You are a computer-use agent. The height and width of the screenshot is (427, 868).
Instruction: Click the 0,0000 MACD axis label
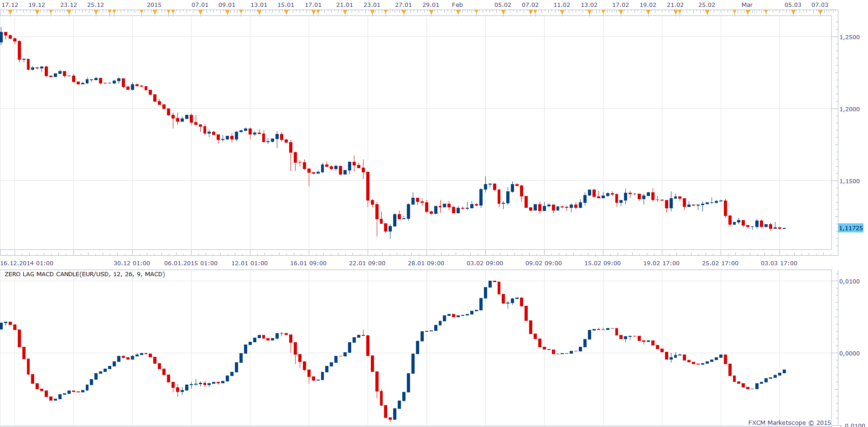pos(849,353)
